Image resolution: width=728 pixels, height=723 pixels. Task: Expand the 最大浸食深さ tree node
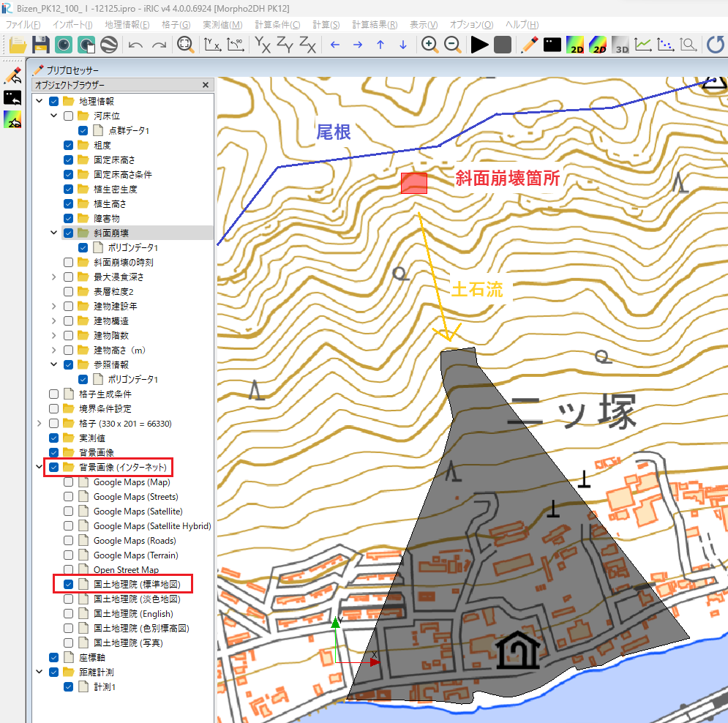click(x=54, y=277)
